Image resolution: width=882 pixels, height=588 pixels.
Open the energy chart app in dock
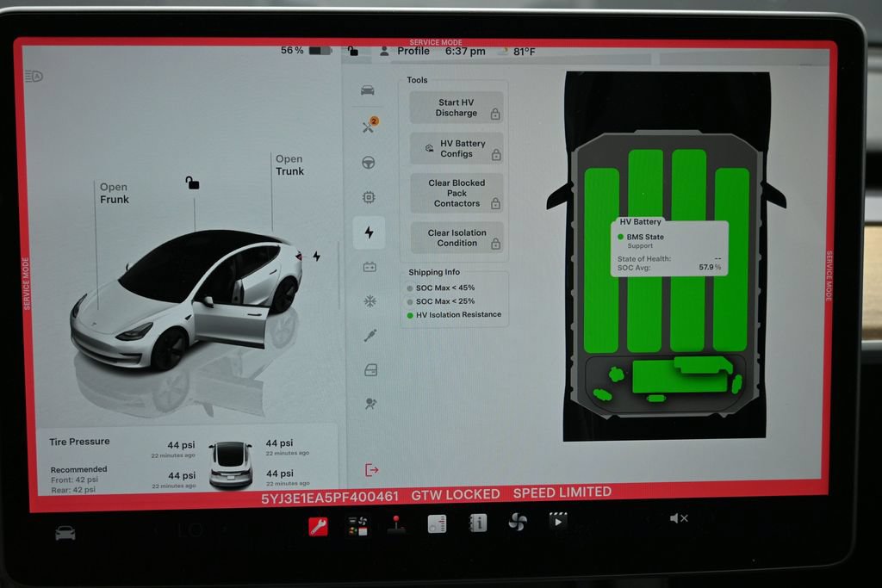pyautogui.click(x=437, y=523)
